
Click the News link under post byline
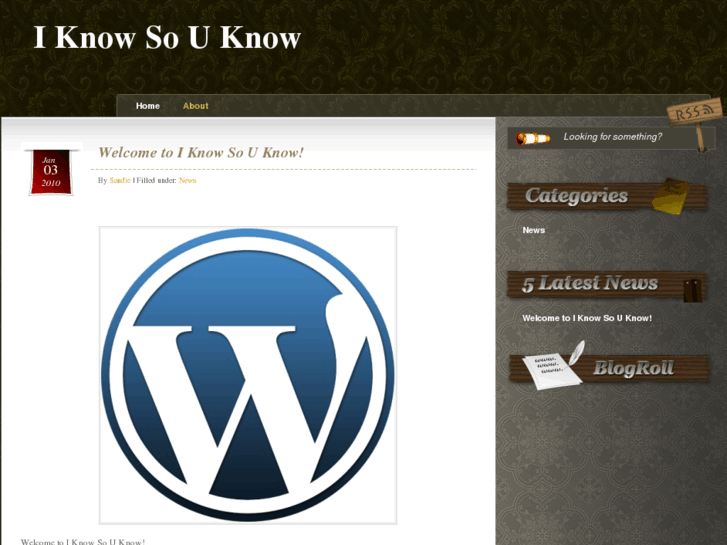[x=188, y=180]
